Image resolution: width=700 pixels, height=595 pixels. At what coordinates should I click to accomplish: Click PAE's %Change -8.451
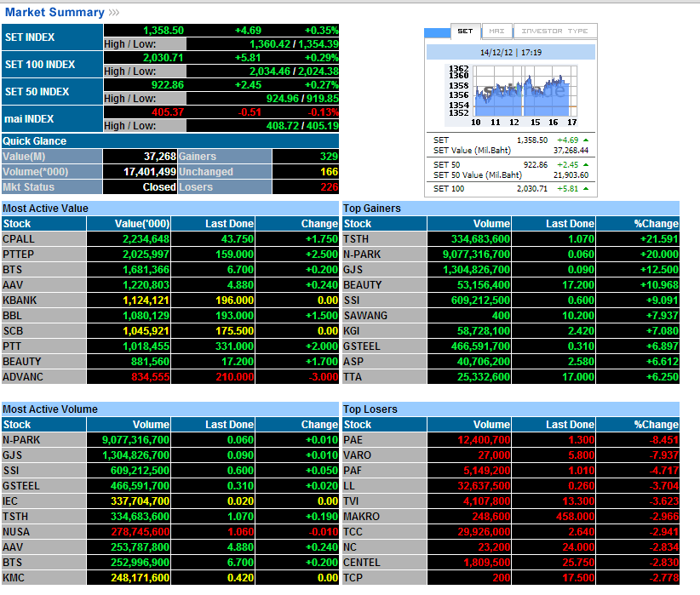point(663,440)
